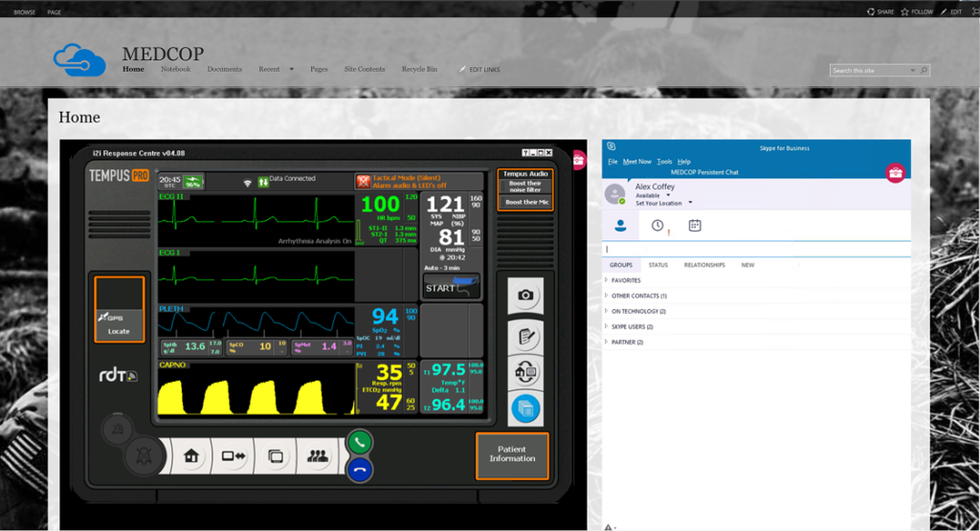
Task: Click the Patient Information button
Action: (512, 454)
